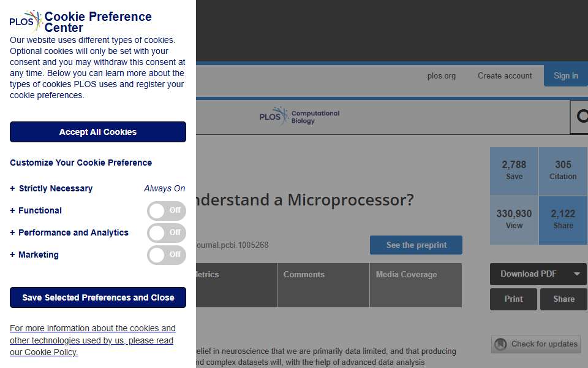
Task: Open the plos.org link
Action: tap(442, 76)
